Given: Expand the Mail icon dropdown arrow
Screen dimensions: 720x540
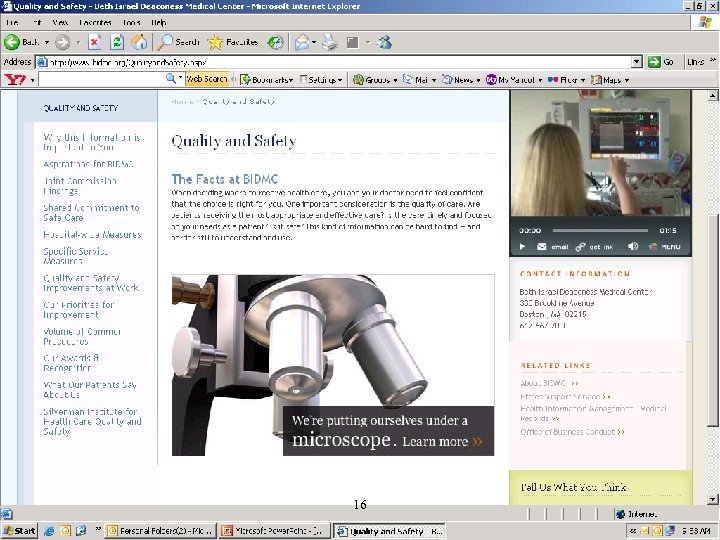Looking at the screenshot, I should click(x=314, y=42).
